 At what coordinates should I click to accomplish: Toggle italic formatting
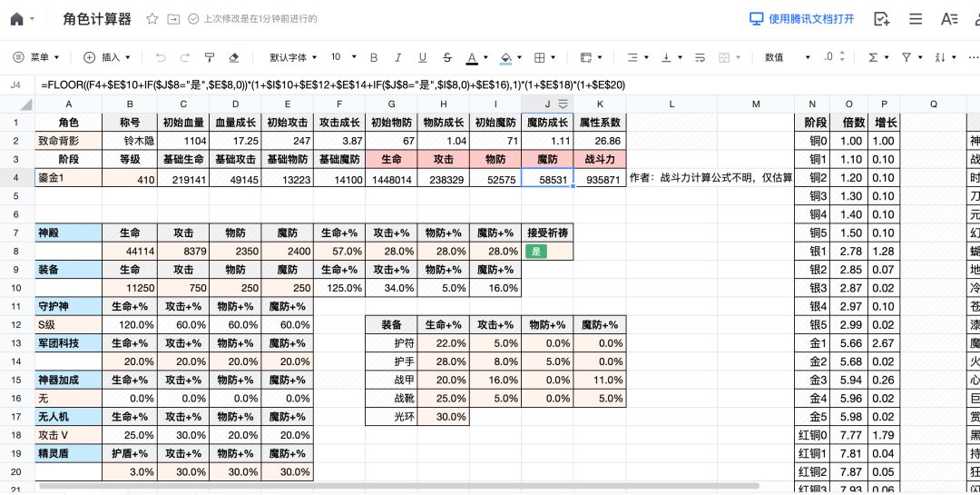click(x=398, y=57)
